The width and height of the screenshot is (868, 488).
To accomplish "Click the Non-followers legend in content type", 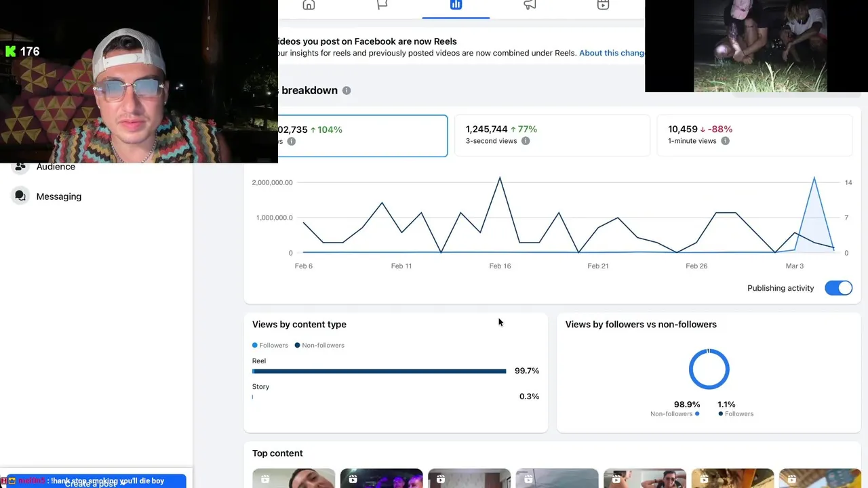I will [319, 346].
